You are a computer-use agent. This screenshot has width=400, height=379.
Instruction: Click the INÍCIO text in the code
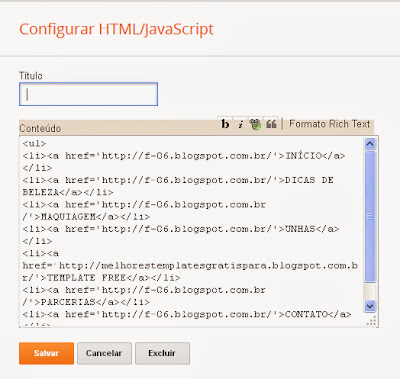(303, 156)
